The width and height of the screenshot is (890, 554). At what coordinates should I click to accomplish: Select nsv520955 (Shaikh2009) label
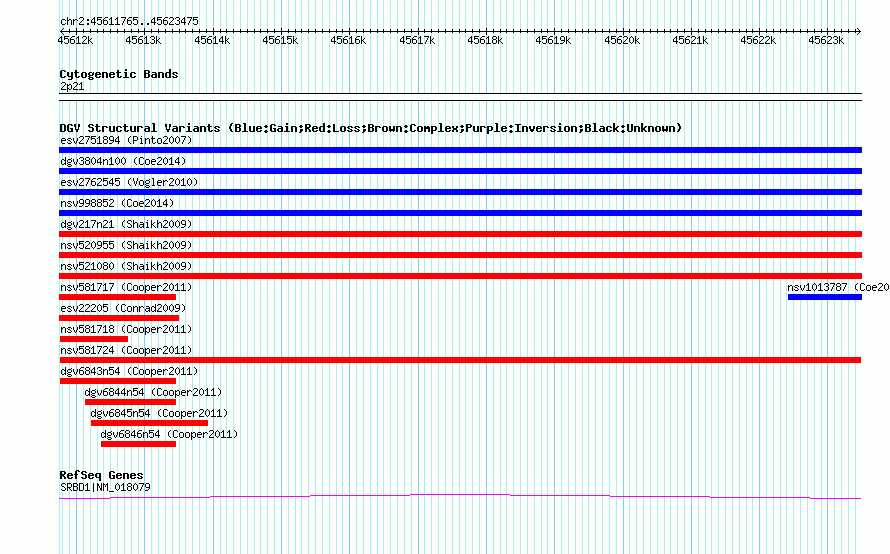(x=126, y=245)
